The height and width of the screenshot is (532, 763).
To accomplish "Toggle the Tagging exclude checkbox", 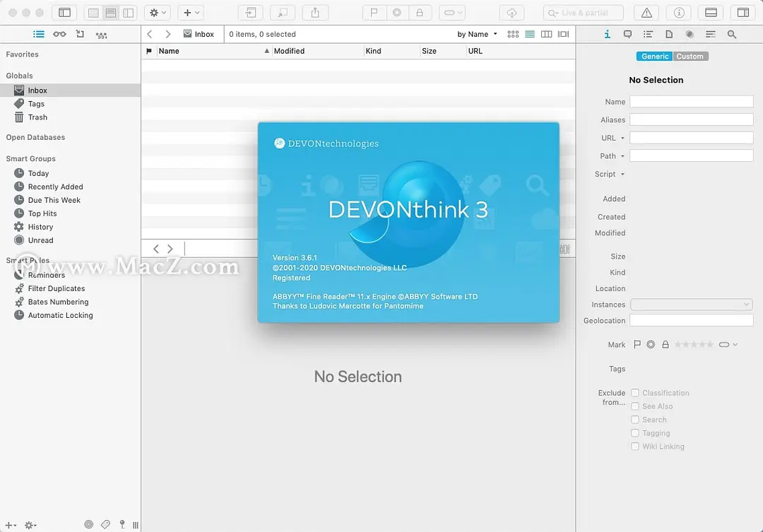I will [635, 433].
